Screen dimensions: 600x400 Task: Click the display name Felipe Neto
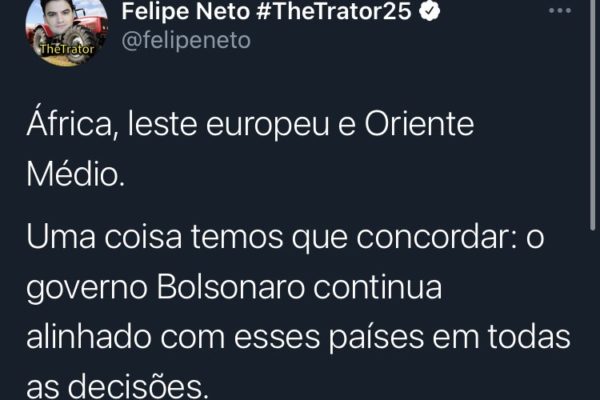tap(186, 11)
